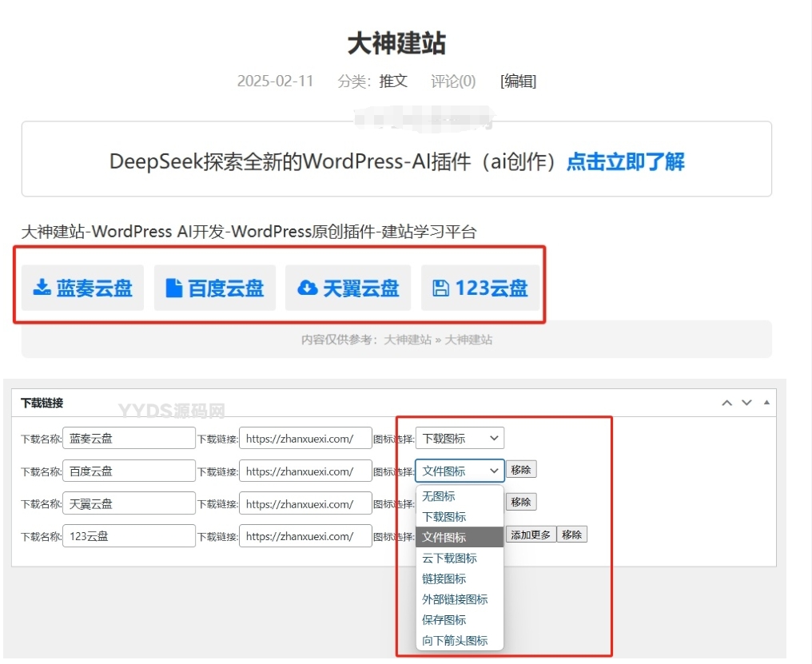This screenshot has width=812, height=664.
Task: Click the 大神建站 page title
Action: click(x=396, y=43)
